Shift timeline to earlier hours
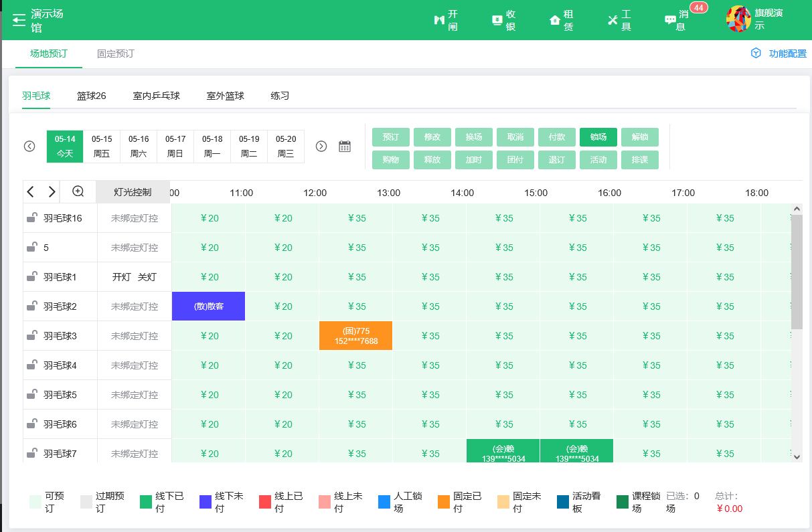The height and width of the screenshot is (532, 812). [31, 192]
